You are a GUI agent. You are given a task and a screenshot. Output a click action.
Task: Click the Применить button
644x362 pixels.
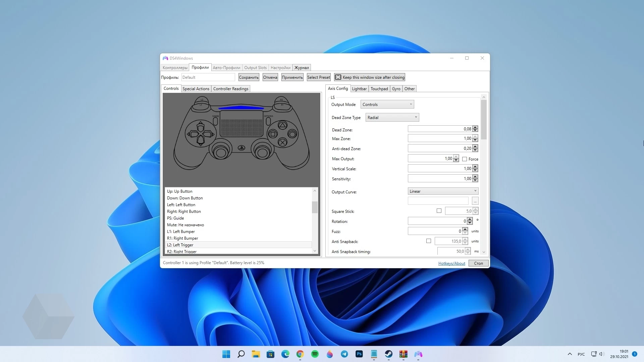[x=292, y=77]
